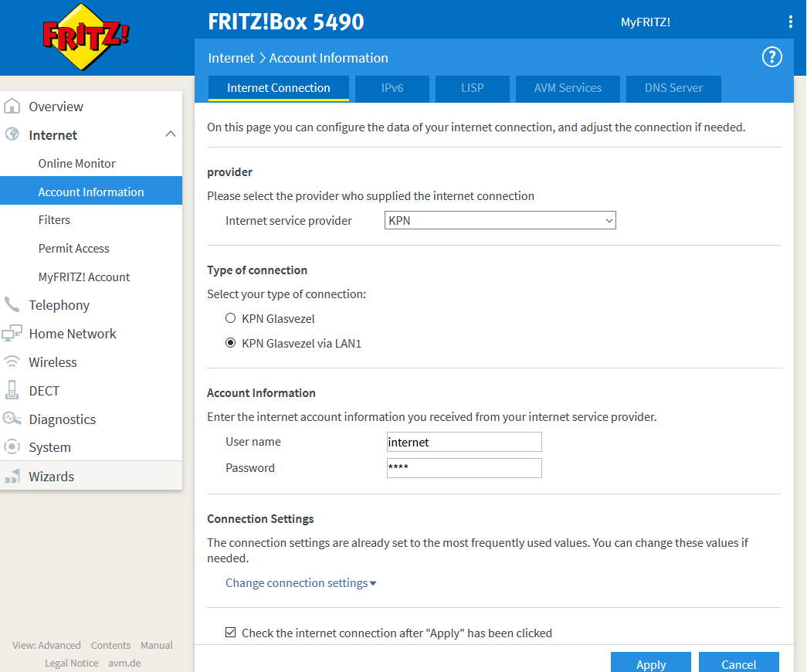
Task: Open the three-dot options menu
Action: point(790,22)
